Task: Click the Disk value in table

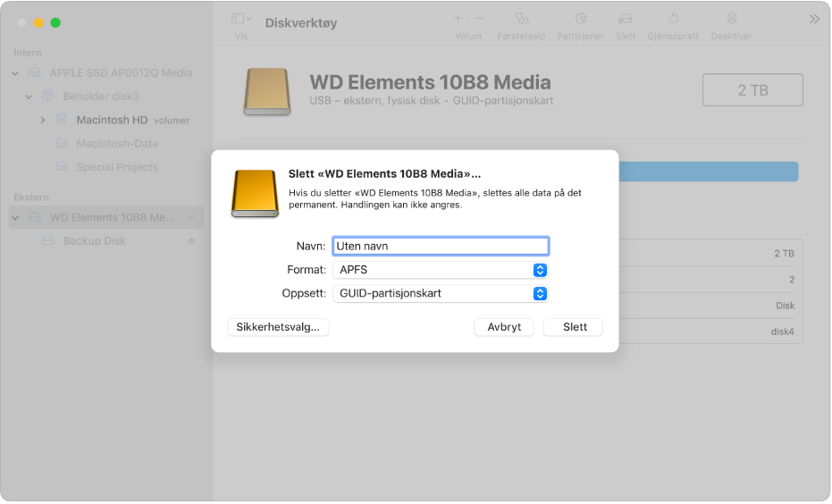Action: tap(785, 307)
